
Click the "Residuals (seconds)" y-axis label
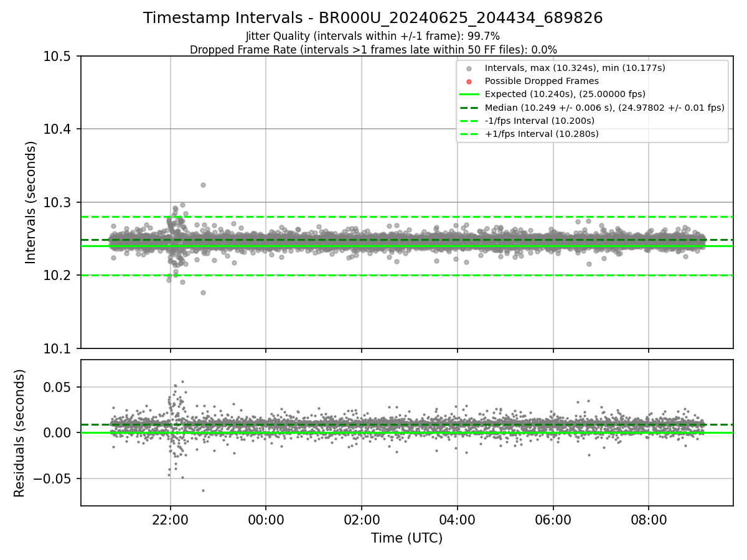coord(20,432)
